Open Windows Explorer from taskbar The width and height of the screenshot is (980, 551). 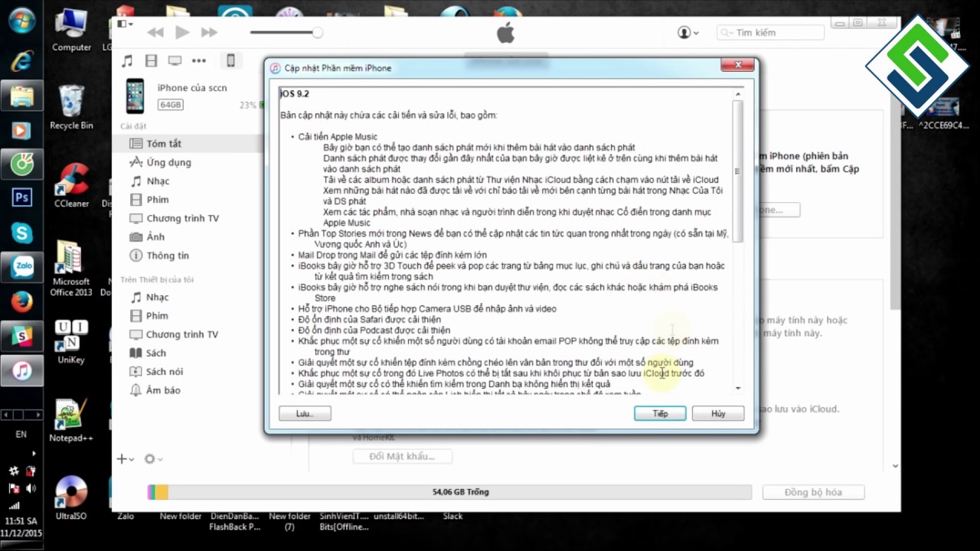21,96
